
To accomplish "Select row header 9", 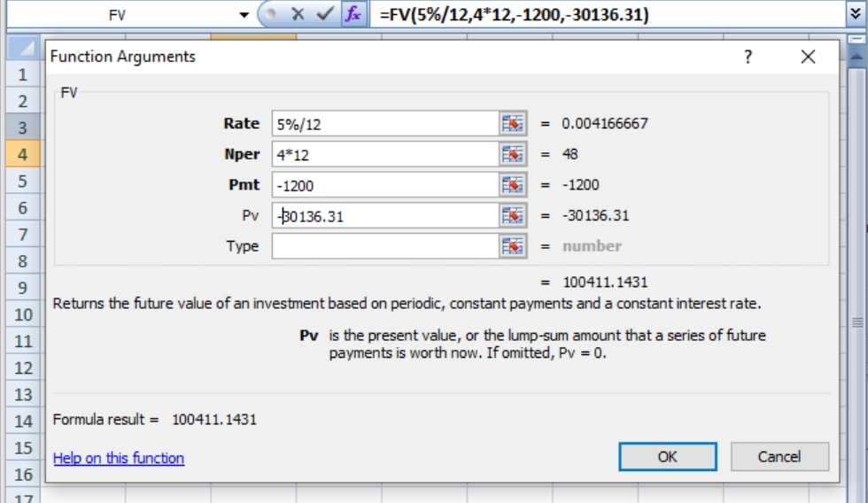I will coord(23,288).
